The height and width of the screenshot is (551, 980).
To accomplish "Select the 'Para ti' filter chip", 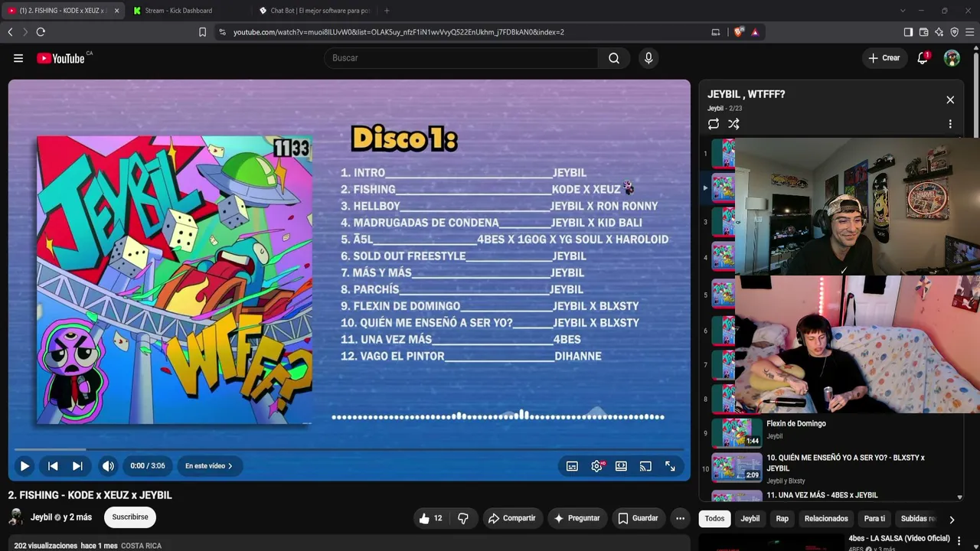I will (x=874, y=519).
